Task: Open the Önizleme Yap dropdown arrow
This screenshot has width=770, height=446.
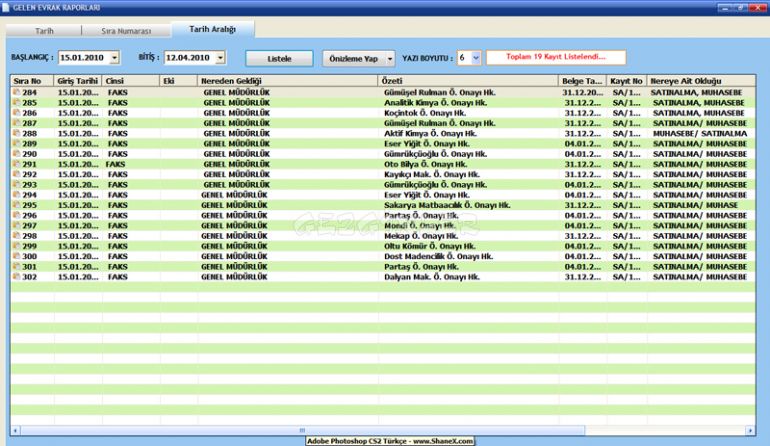Action: (389, 59)
